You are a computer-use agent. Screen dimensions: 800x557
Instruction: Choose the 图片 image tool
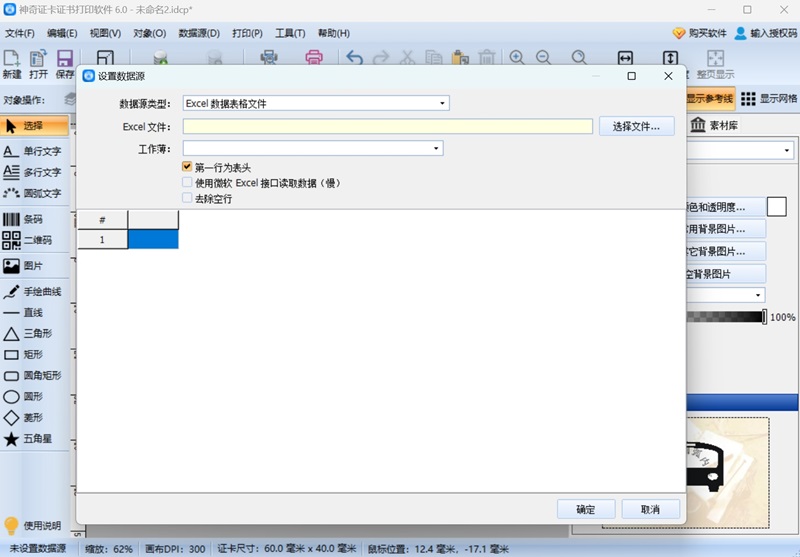pos(24,266)
